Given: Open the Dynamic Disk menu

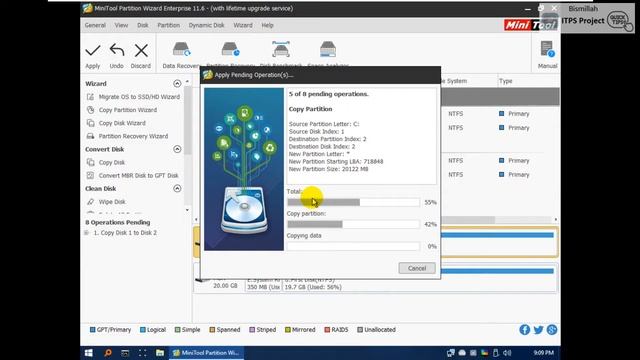Looking at the screenshot, I should 207,25.
